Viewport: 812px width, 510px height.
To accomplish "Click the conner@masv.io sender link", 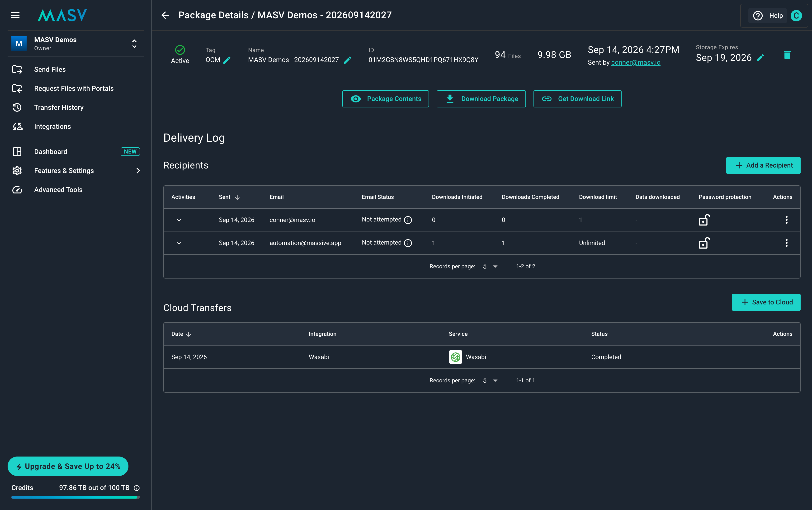I will pos(636,63).
